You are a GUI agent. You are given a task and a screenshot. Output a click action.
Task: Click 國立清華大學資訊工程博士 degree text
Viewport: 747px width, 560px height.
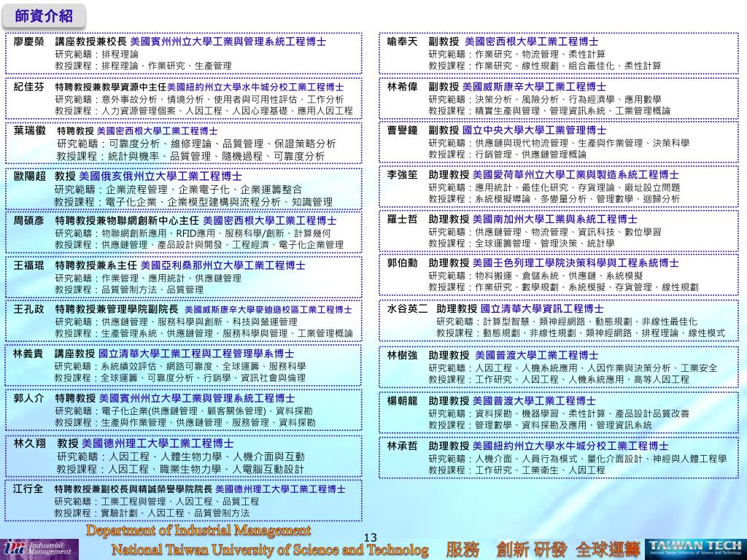(x=543, y=308)
